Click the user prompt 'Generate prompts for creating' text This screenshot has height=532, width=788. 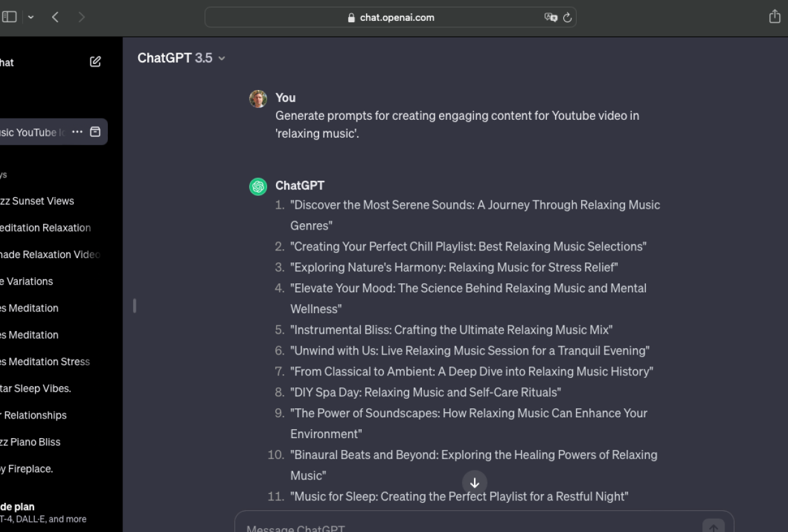(x=457, y=125)
